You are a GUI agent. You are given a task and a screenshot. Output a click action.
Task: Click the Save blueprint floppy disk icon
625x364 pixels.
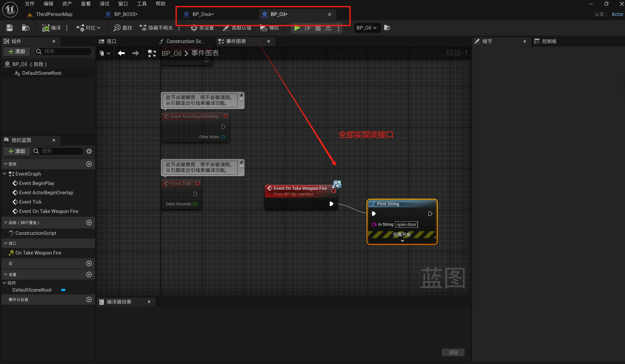(x=9, y=28)
